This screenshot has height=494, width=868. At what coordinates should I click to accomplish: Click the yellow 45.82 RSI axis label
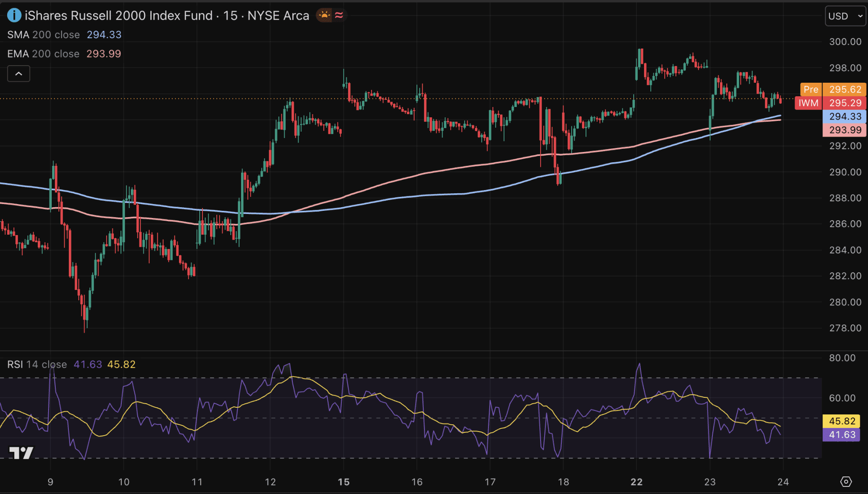(841, 421)
